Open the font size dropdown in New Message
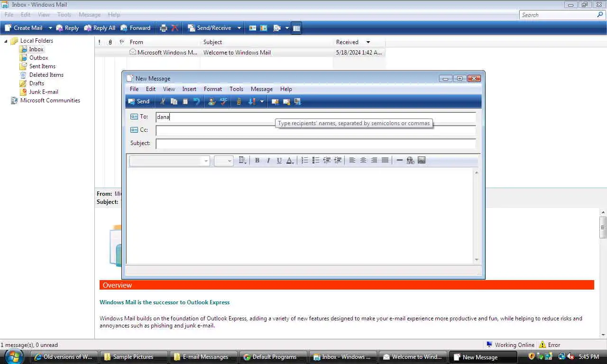 [x=230, y=161]
